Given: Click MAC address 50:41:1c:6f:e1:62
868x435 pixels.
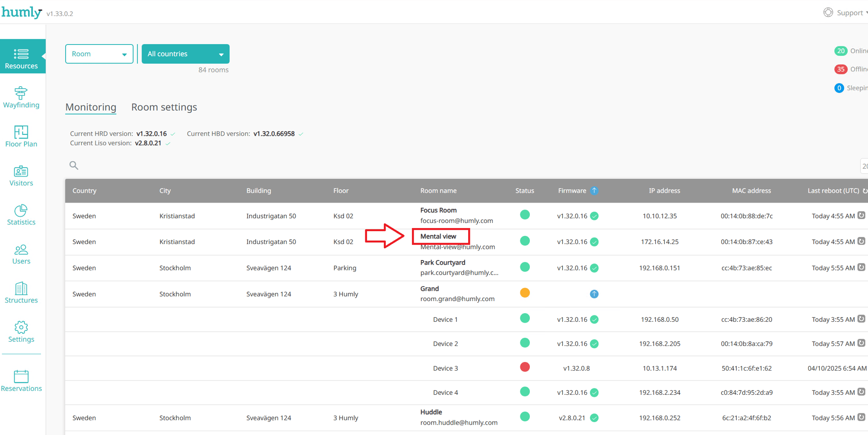Looking at the screenshot, I should coord(747,368).
